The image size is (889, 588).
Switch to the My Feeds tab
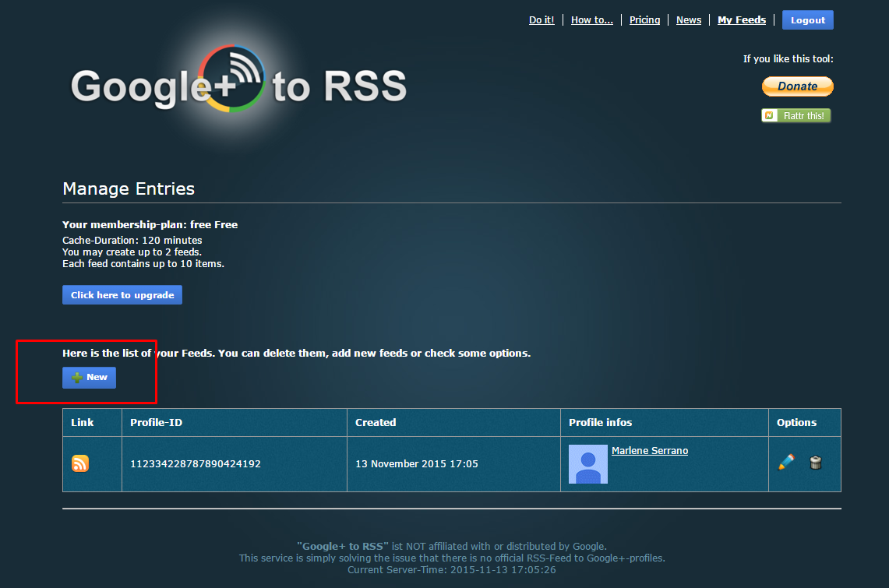[x=742, y=19]
